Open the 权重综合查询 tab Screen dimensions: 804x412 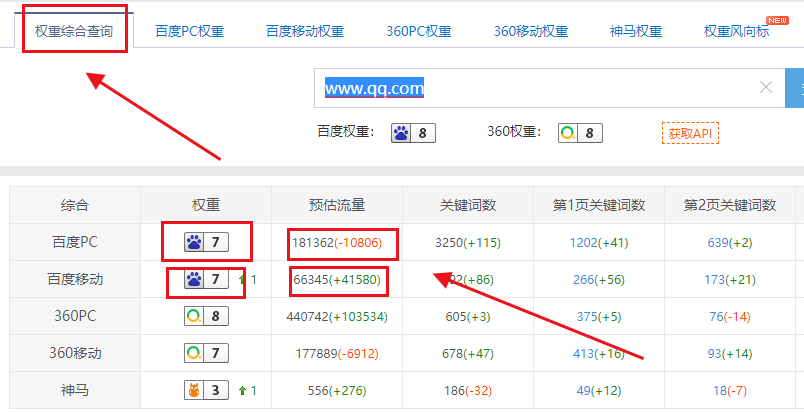point(74,31)
